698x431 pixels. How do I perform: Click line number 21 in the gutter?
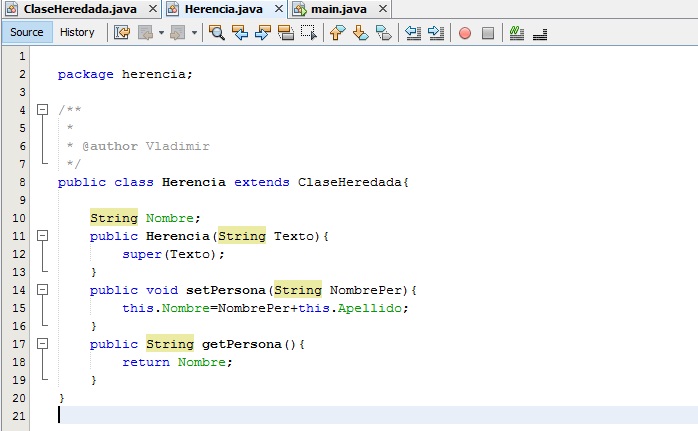click(x=19, y=416)
